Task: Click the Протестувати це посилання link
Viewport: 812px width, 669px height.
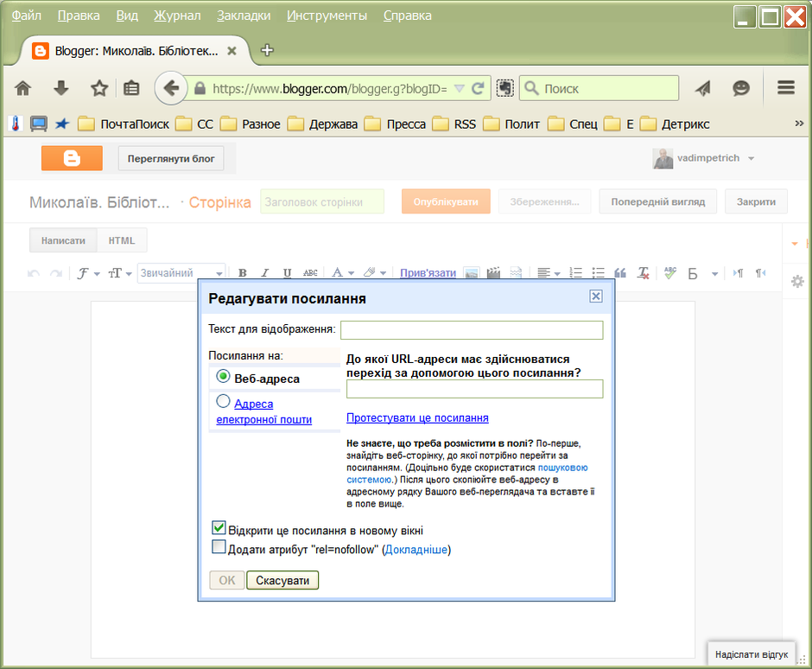Action: 417,417
